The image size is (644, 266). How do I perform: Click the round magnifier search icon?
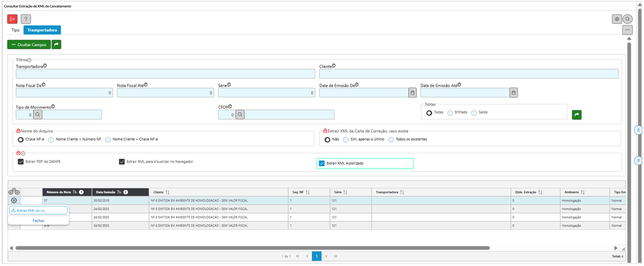tap(627, 19)
